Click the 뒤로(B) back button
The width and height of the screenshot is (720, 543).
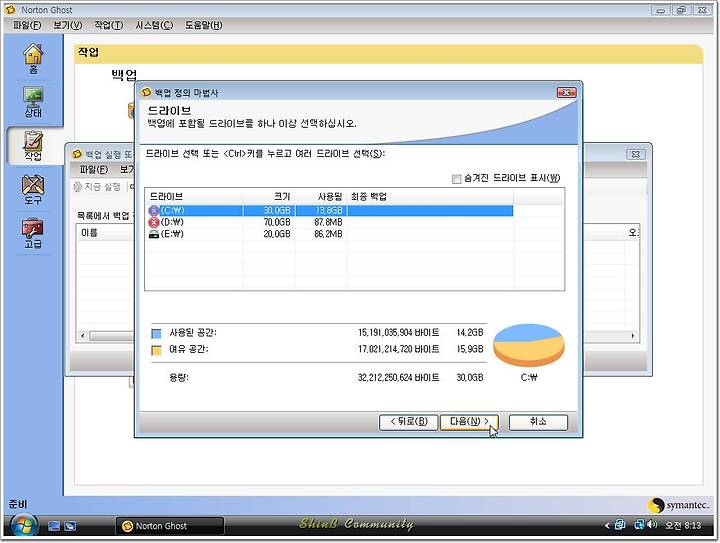(408, 422)
